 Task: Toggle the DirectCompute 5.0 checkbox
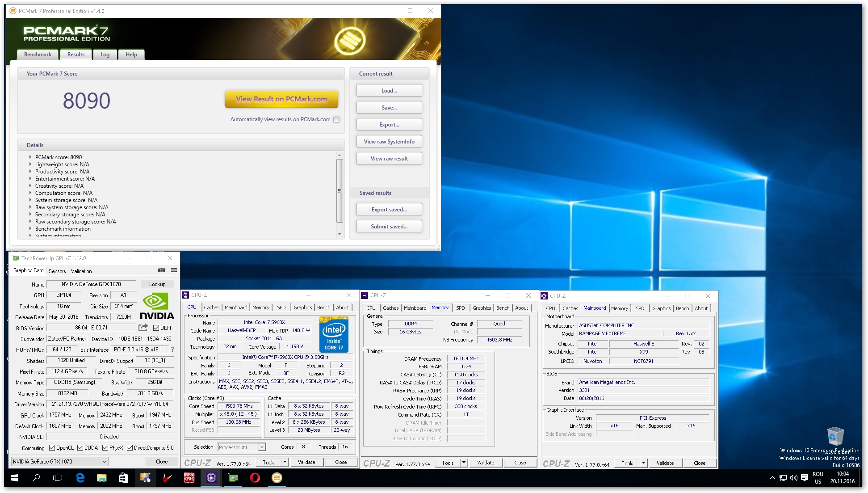pyautogui.click(x=130, y=447)
